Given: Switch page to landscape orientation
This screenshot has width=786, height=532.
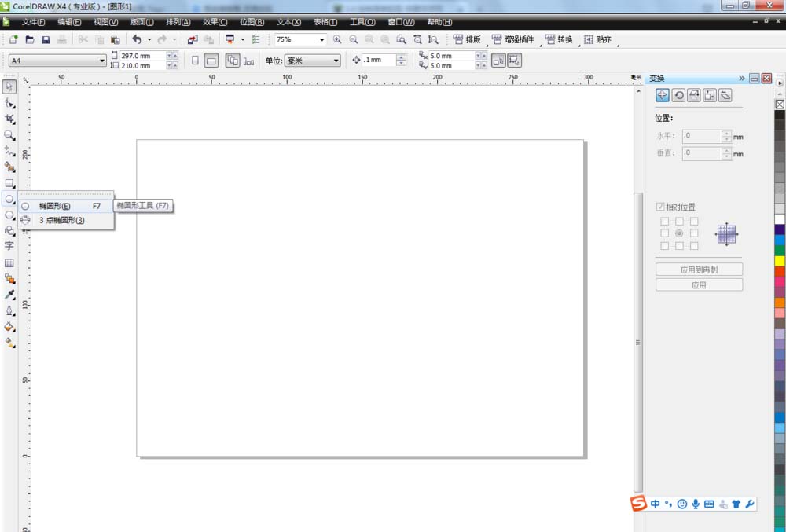Looking at the screenshot, I should 211,61.
